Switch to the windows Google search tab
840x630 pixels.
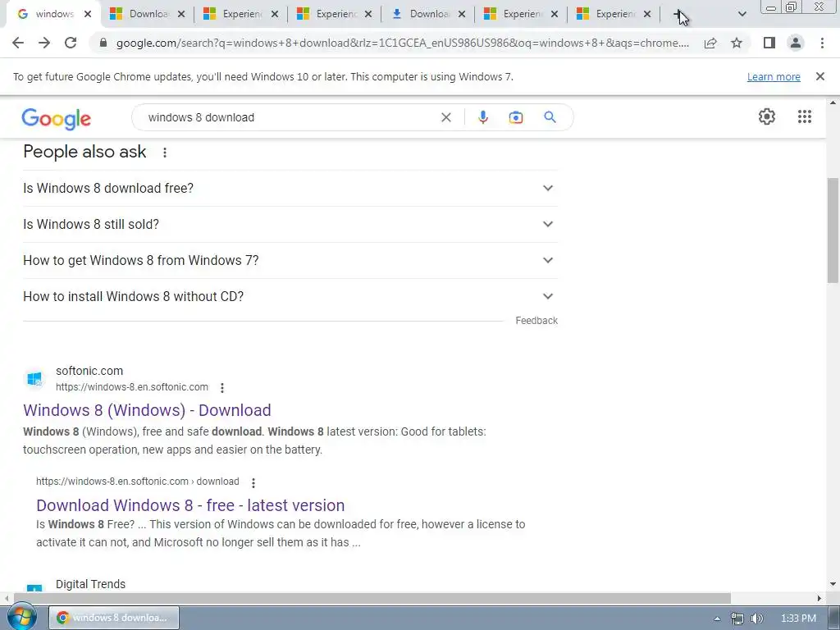pyautogui.click(x=52, y=14)
